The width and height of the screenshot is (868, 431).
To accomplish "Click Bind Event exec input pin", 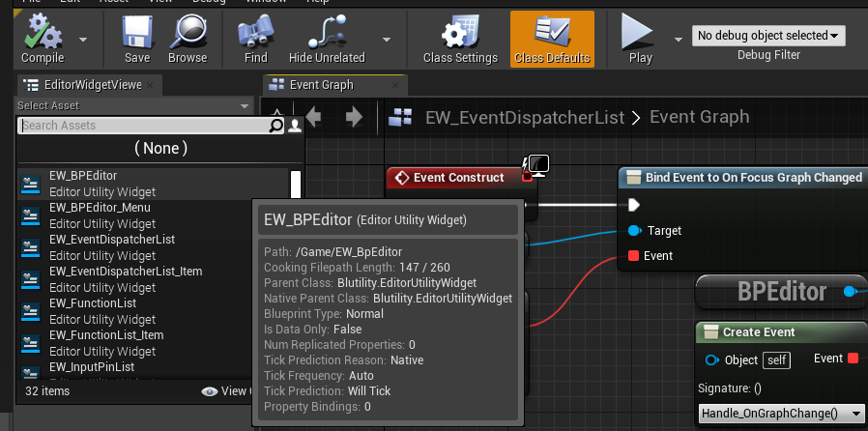I will (x=634, y=205).
